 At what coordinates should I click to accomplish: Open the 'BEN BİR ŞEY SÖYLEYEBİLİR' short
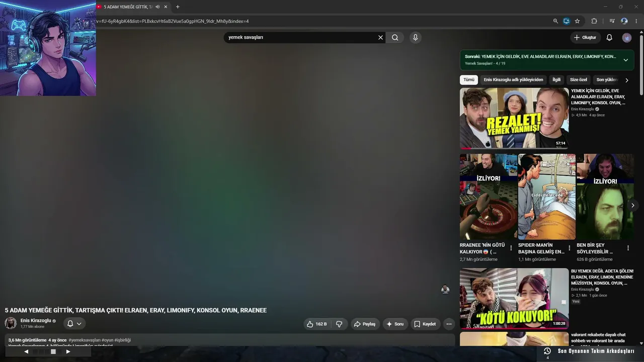605,197
